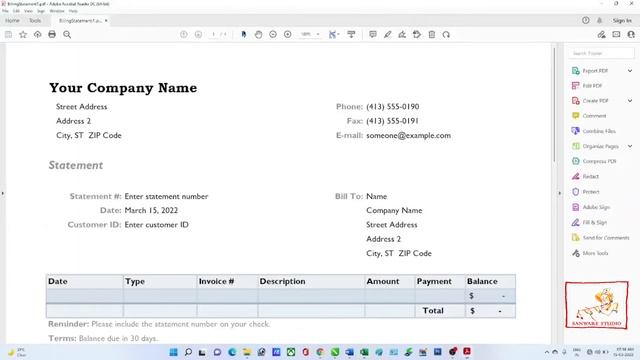This screenshot has width=640, height=360.
Task: Click the trash delete icon
Action: click(432, 35)
